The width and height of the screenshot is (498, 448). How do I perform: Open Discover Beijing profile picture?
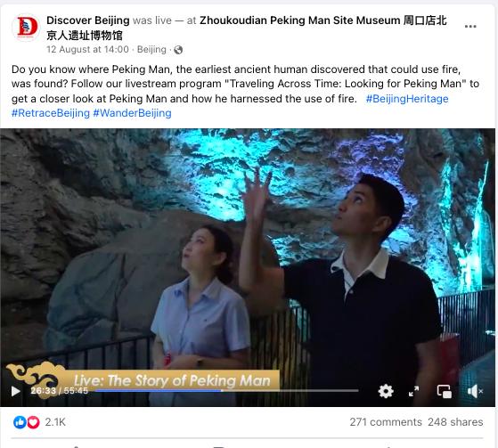27,27
